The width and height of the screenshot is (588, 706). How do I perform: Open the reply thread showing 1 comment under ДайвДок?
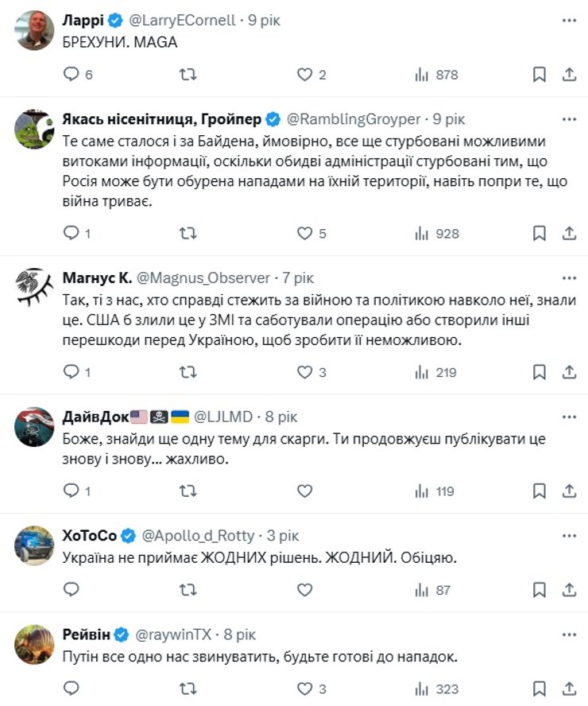coord(73,491)
